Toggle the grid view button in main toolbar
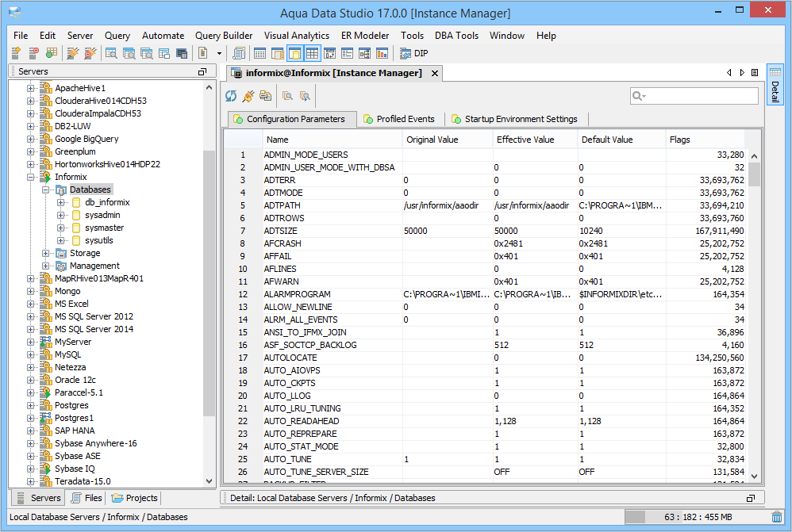792x532 pixels. [312, 54]
